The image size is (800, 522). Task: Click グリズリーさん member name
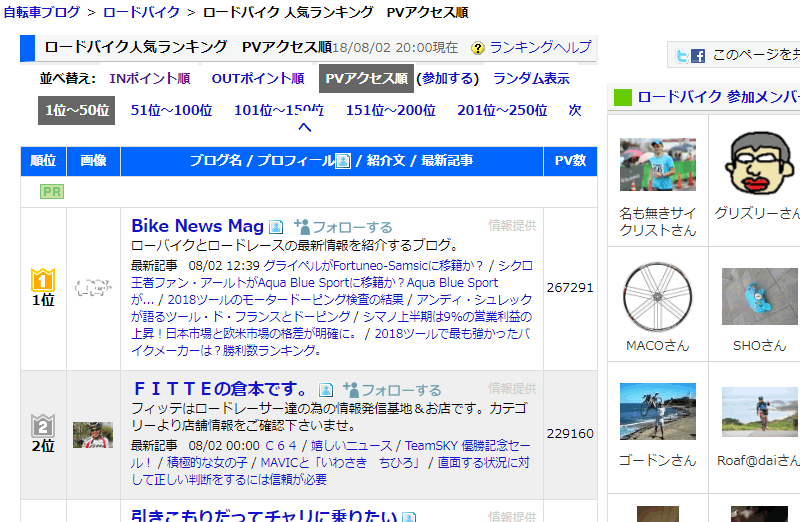(x=757, y=213)
